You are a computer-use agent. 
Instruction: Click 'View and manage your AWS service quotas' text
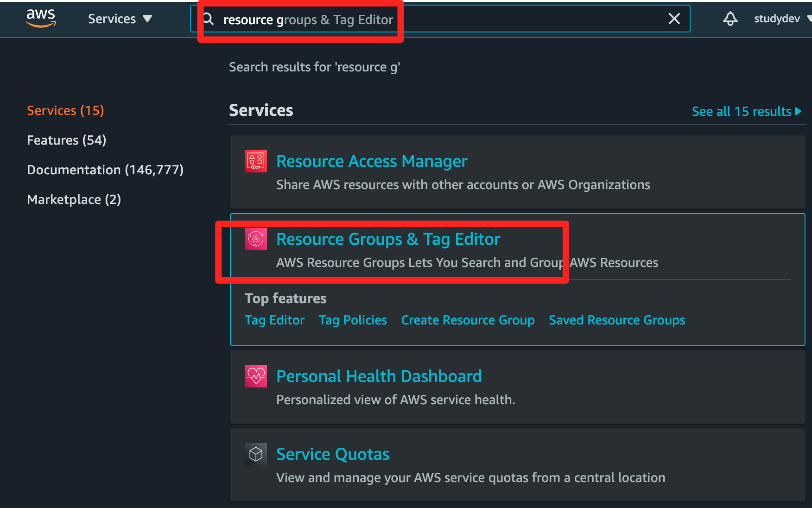[x=471, y=477]
